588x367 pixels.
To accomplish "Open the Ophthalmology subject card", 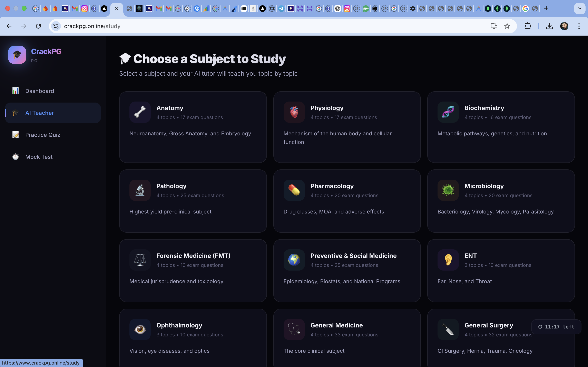I will tap(193, 337).
